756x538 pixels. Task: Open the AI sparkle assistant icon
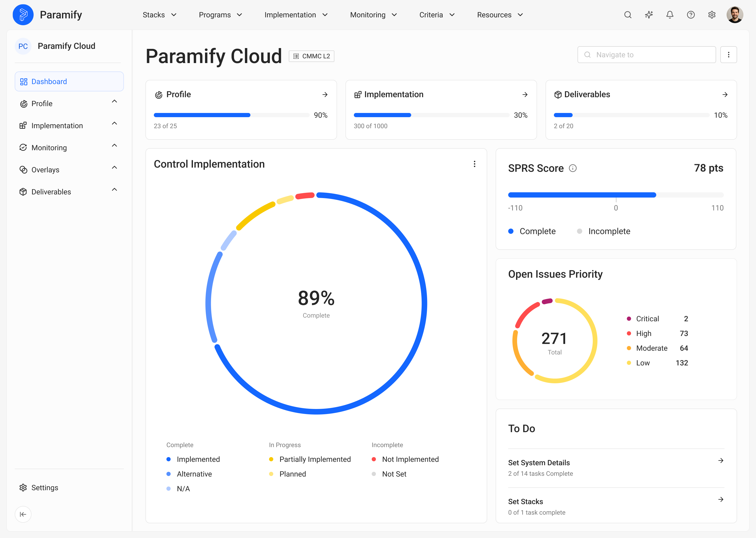point(649,15)
